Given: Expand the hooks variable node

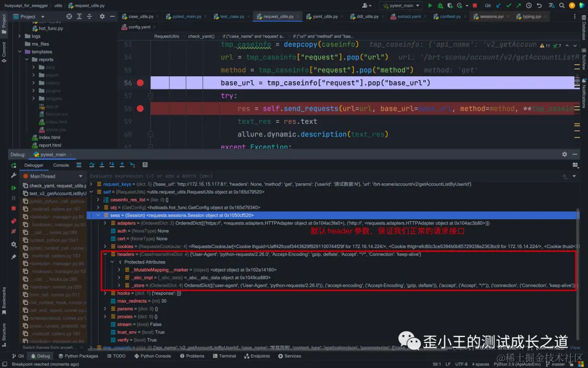Looking at the screenshot, I should (x=105, y=293).
